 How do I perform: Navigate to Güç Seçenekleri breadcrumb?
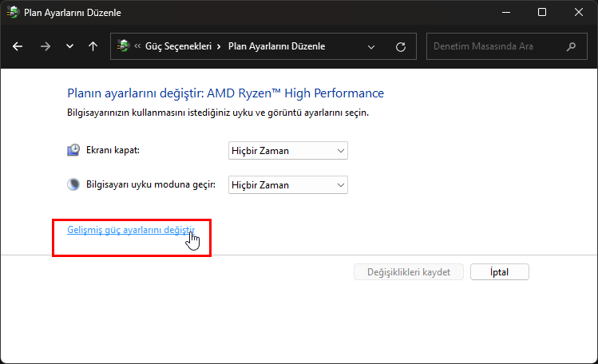pos(178,46)
